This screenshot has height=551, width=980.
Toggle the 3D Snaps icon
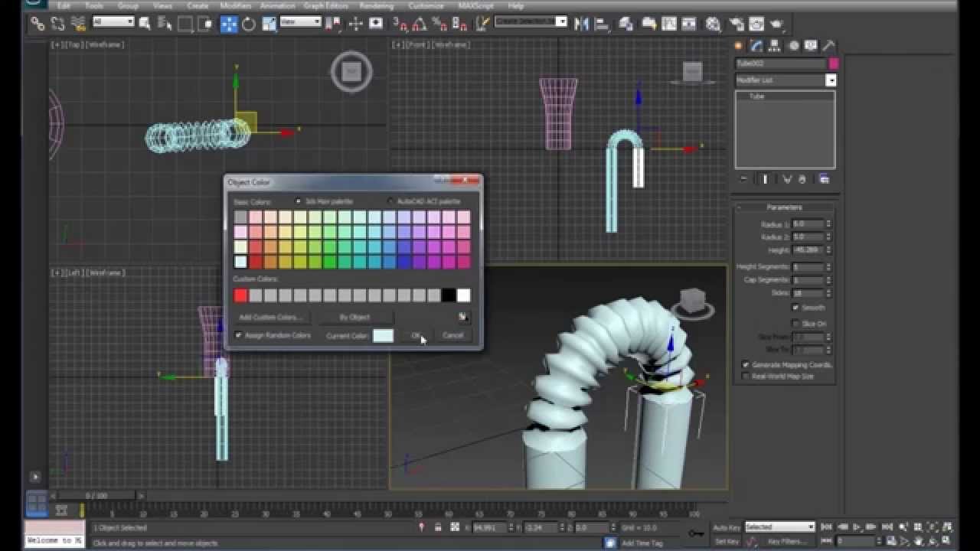400,24
